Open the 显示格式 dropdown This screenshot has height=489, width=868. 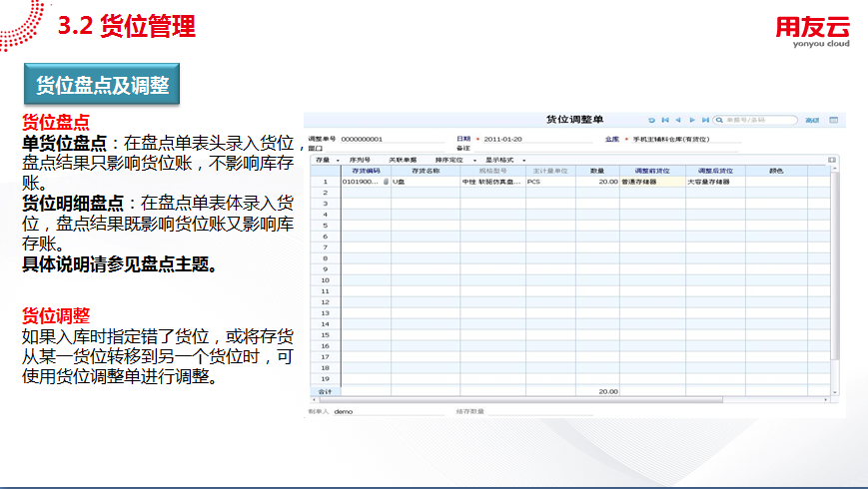pos(505,160)
